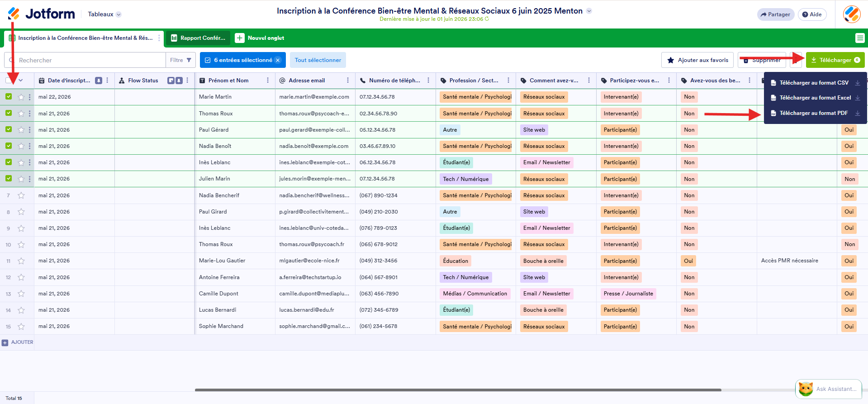The image size is (868, 404).
Task: Click Presse / Journaliste tag for Camille Dupont
Action: pyautogui.click(x=628, y=294)
